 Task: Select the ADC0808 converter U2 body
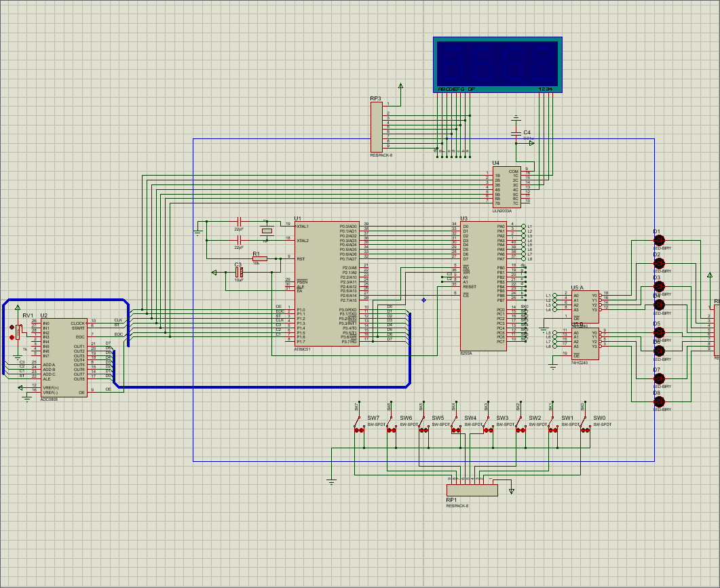point(64,357)
